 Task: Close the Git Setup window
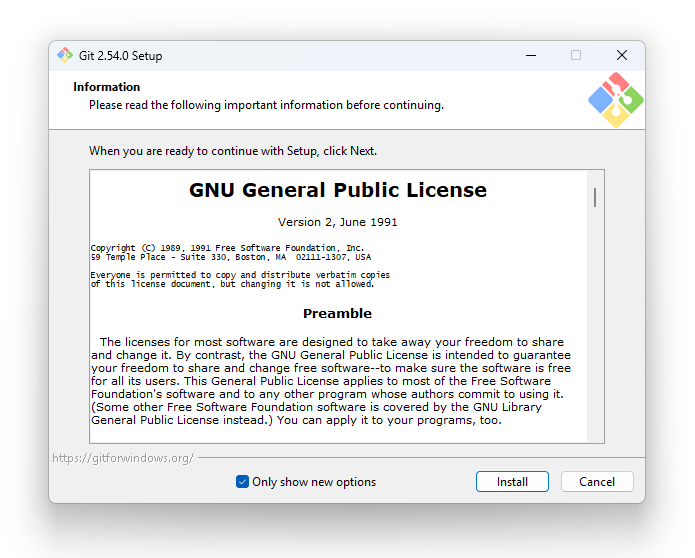point(621,55)
